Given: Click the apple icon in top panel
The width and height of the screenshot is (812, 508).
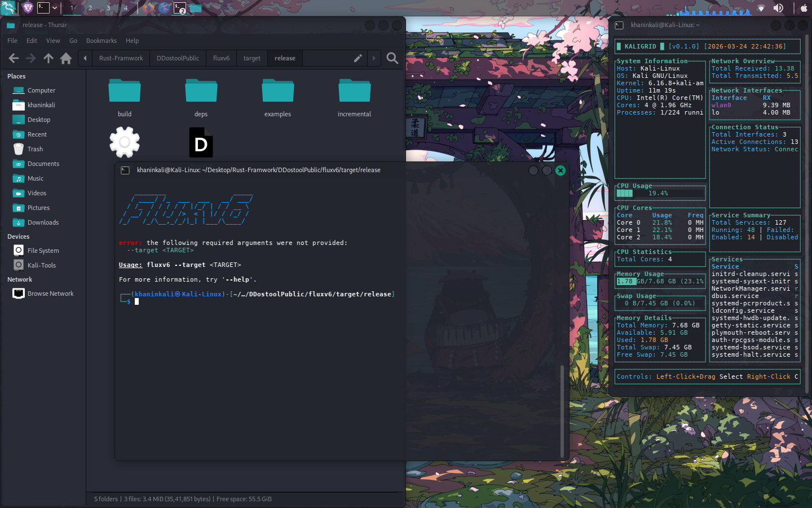Looking at the screenshot, I should (x=804, y=8).
